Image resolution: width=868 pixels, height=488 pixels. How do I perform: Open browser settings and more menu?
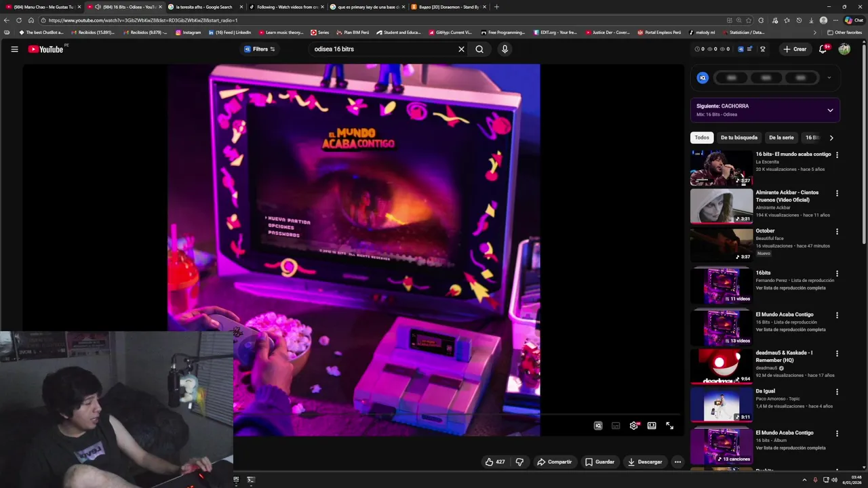point(835,20)
